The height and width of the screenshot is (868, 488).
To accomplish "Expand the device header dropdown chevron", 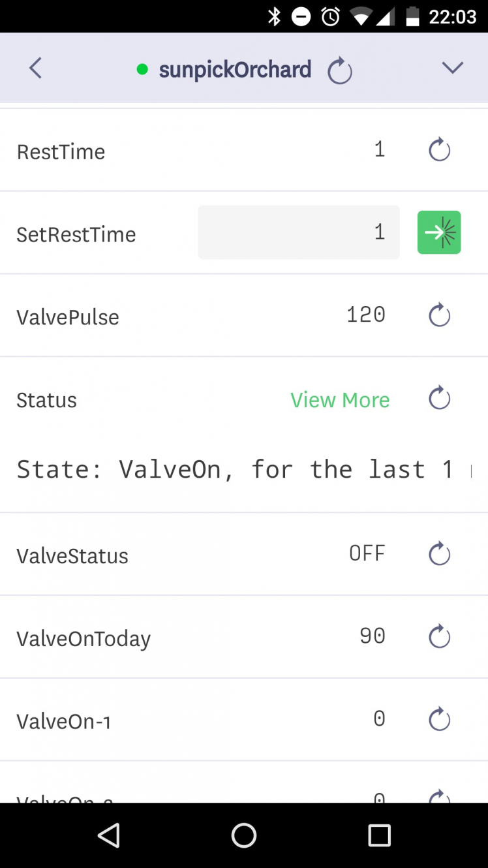I will [452, 68].
